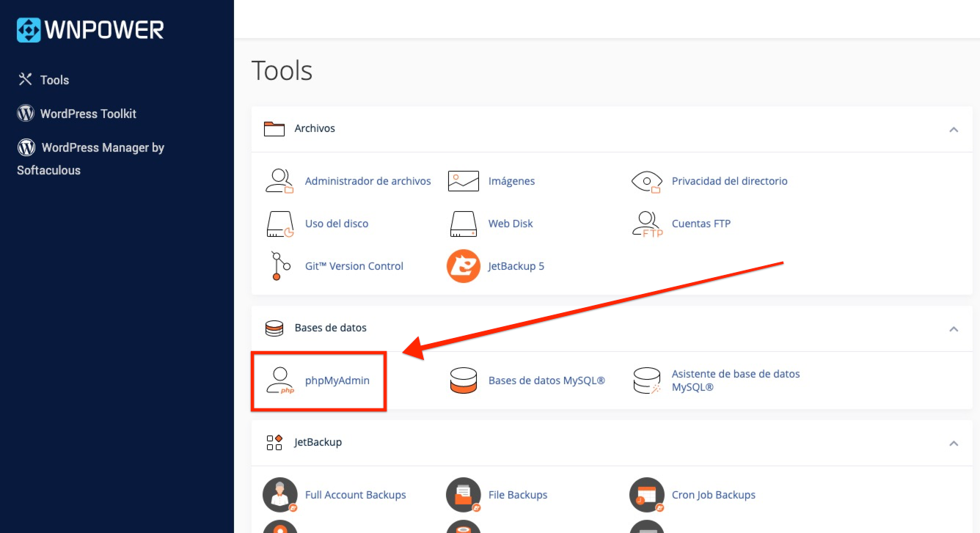Collapse the JetBackup section
980x533 pixels.
[954, 443]
